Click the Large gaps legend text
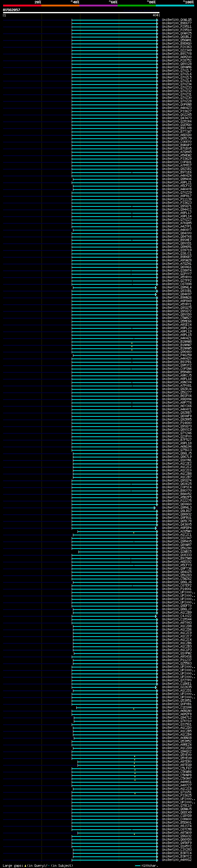197x868 pixels. coord(38,866)
